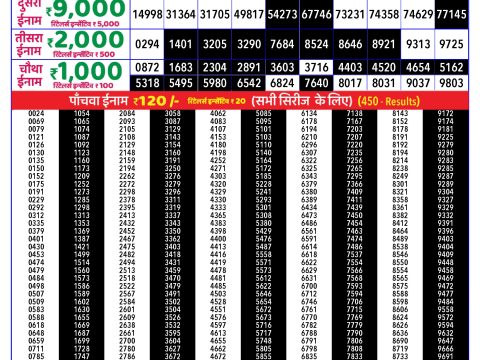Click third prize number 3205
This screenshot has height=360, width=480.
[x=215, y=44]
